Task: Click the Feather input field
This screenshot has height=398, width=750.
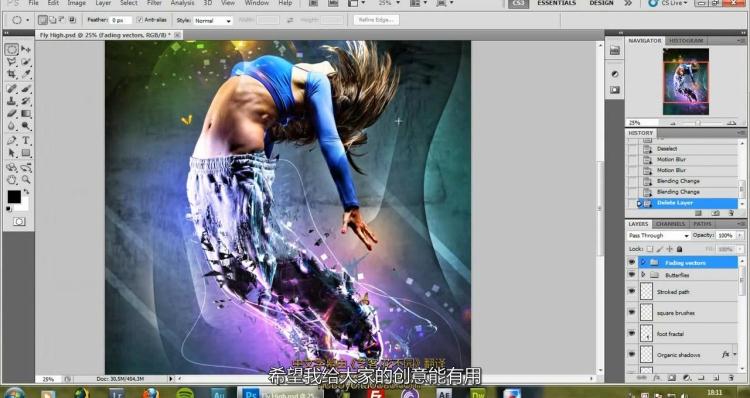Action: (x=121, y=21)
